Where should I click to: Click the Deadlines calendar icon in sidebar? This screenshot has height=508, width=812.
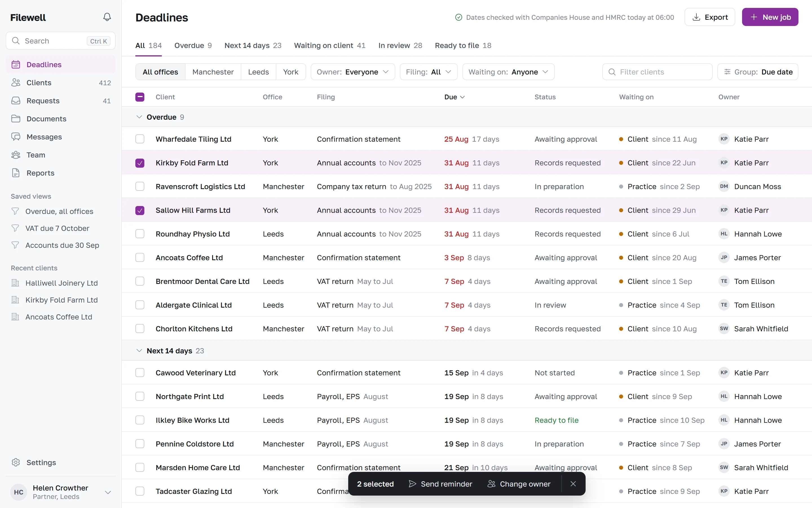(16, 65)
